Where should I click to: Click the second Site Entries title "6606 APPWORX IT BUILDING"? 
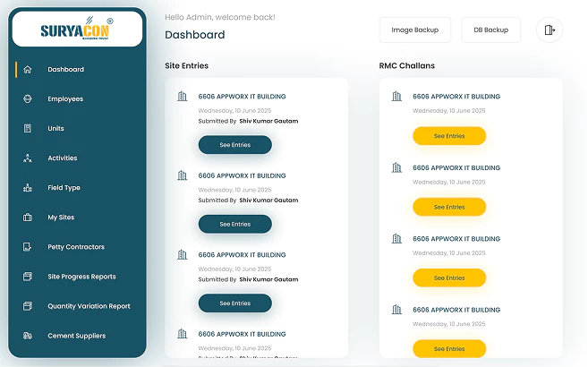[242, 175]
